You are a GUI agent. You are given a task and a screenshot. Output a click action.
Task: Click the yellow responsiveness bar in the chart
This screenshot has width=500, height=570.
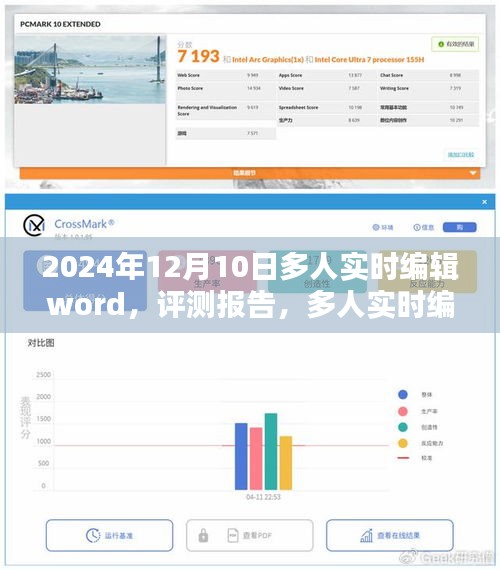[286, 463]
